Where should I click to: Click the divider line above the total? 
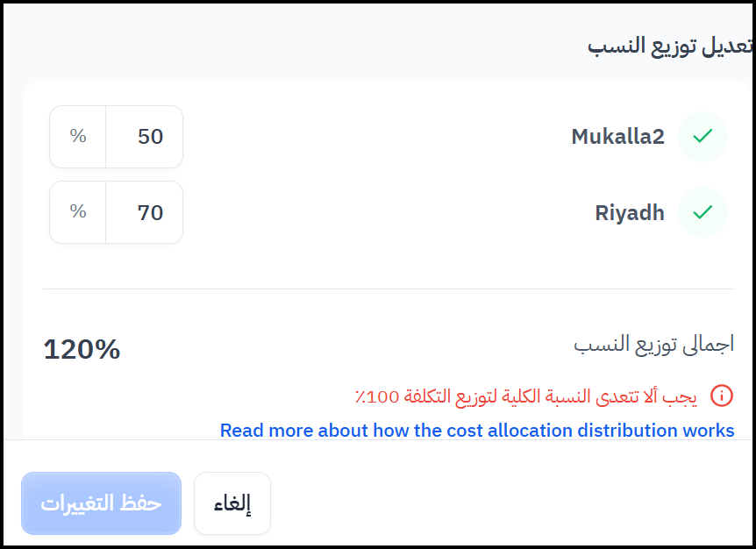[388, 289]
